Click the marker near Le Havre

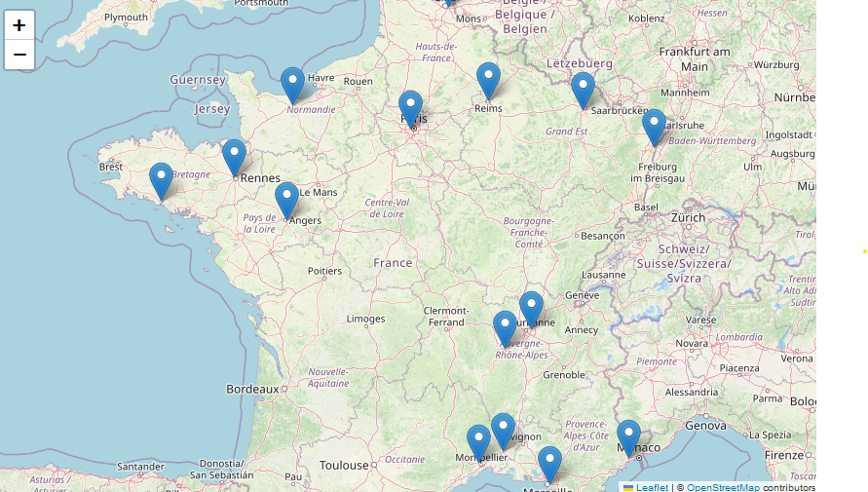[x=292, y=84]
